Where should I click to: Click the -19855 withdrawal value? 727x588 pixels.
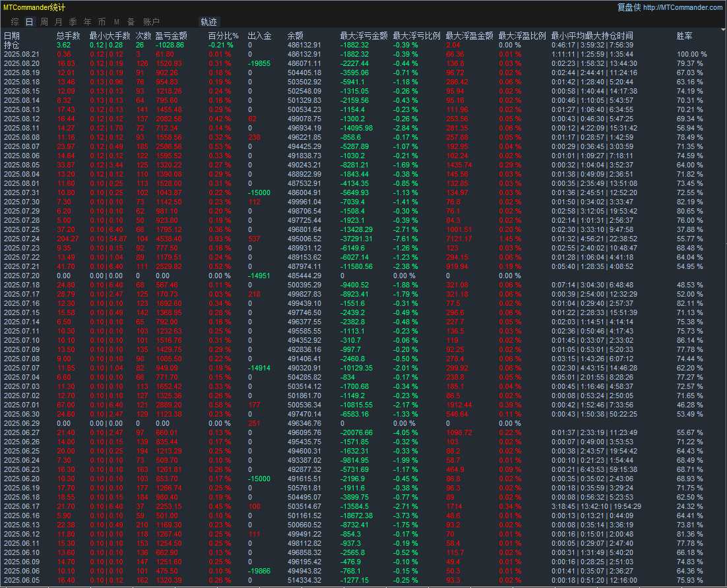point(259,63)
